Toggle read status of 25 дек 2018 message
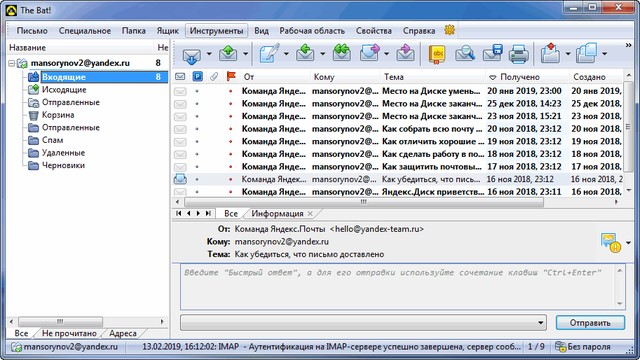The width and height of the screenshot is (640, 360). coord(180,104)
